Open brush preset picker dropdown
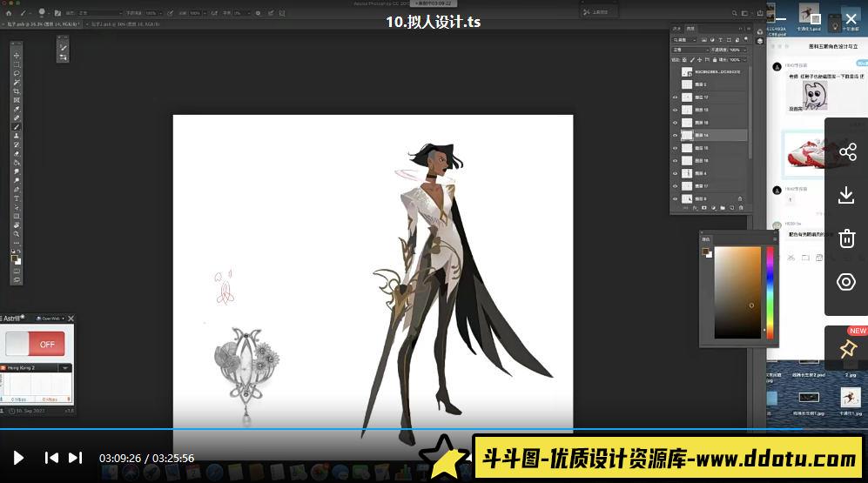 (x=49, y=12)
